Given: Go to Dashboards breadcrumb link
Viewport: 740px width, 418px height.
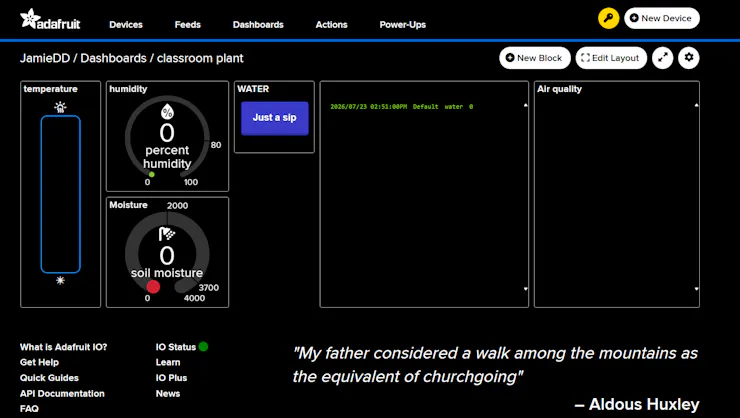Looking at the screenshot, I should 113,59.
